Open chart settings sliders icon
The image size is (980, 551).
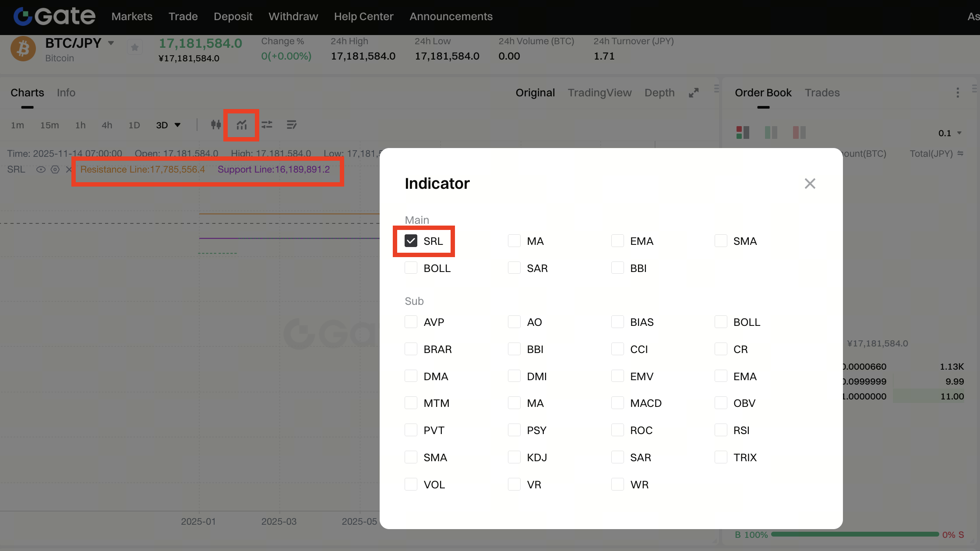[x=267, y=125]
